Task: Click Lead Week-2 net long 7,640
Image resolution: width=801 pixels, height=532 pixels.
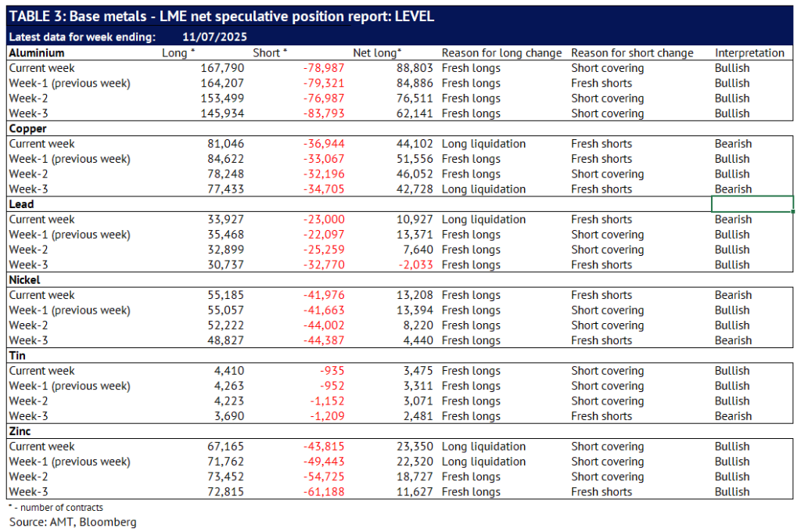Action: (418, 250)
